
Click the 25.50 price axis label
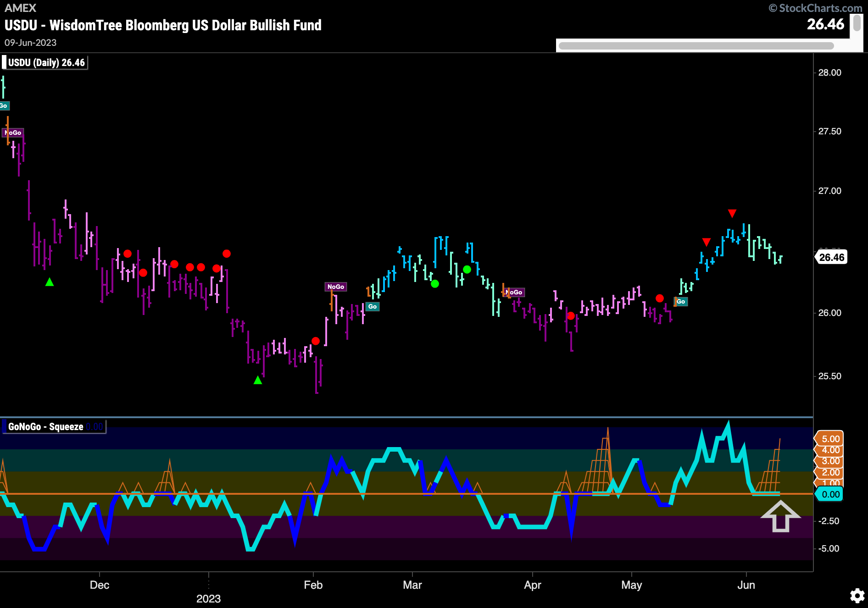[x=829, y=376]
